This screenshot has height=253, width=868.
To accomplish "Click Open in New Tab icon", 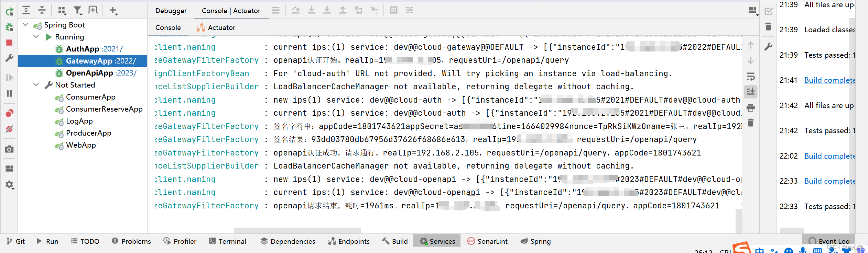I will tap(93, 10).
